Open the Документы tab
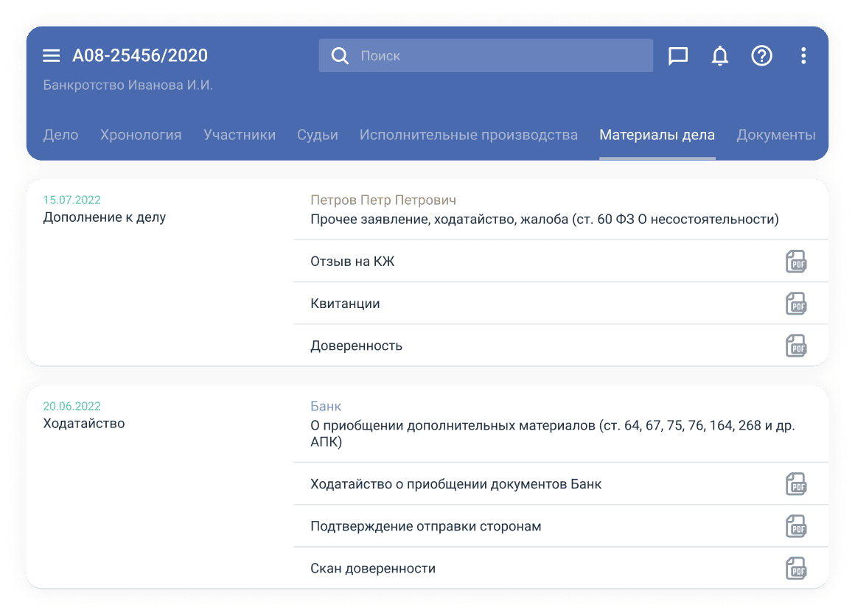Screen dimensions: 855x616 776,135
